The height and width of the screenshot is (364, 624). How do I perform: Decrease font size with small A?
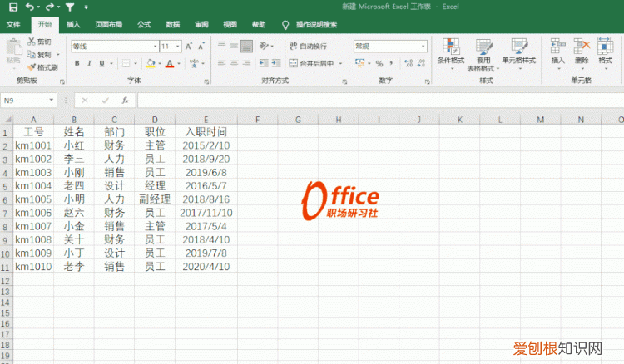201,46
